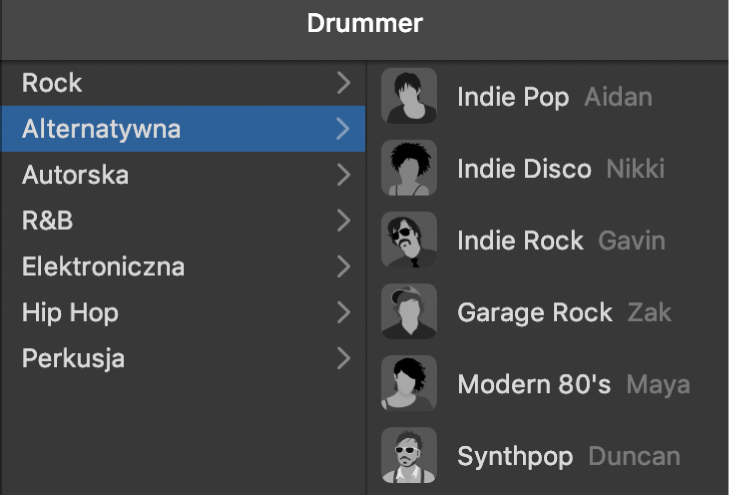
Task: Open the Hip Hop genre category
Action: click(x=183, y=312)
